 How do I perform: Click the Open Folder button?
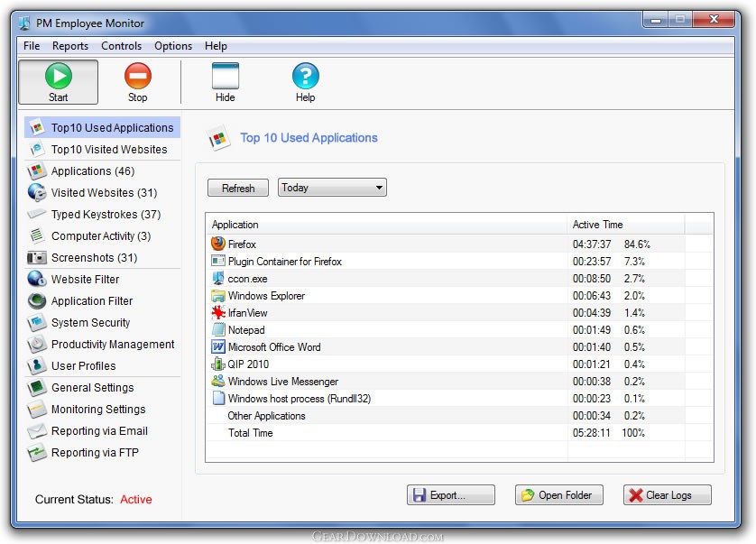[559, 494]
